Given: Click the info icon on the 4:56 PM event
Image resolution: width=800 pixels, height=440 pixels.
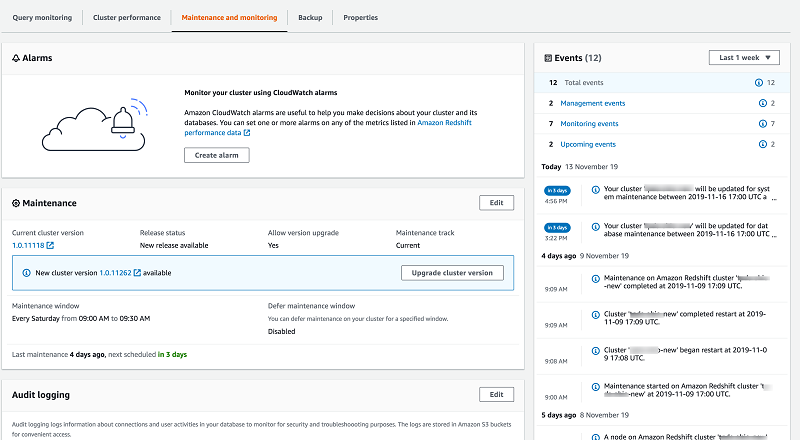Looking at the screenshot, I should (x=594, y=188).
